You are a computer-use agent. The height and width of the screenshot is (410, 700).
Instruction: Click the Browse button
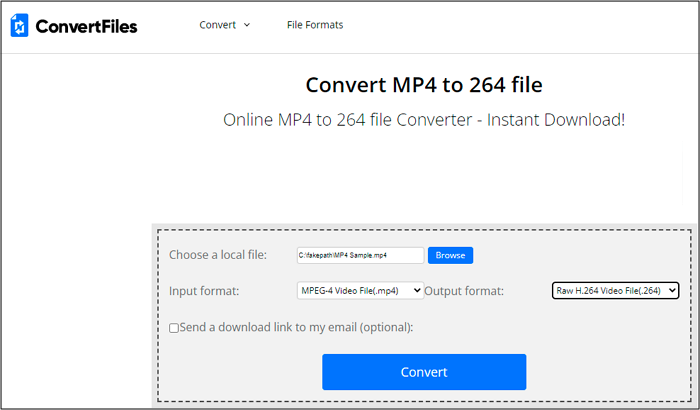pos(450,255)
